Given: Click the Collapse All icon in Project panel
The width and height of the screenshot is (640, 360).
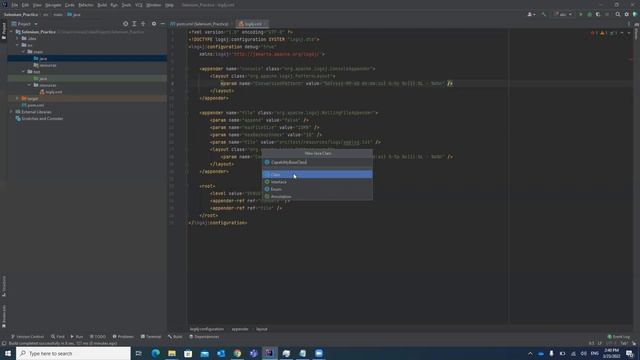Looking at the screenshot, I should pyautogui.click(x=143, y=24).
